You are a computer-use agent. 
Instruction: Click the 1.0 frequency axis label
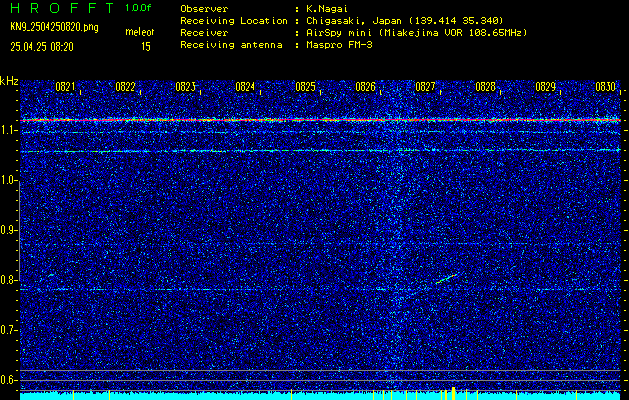[9, 180]
